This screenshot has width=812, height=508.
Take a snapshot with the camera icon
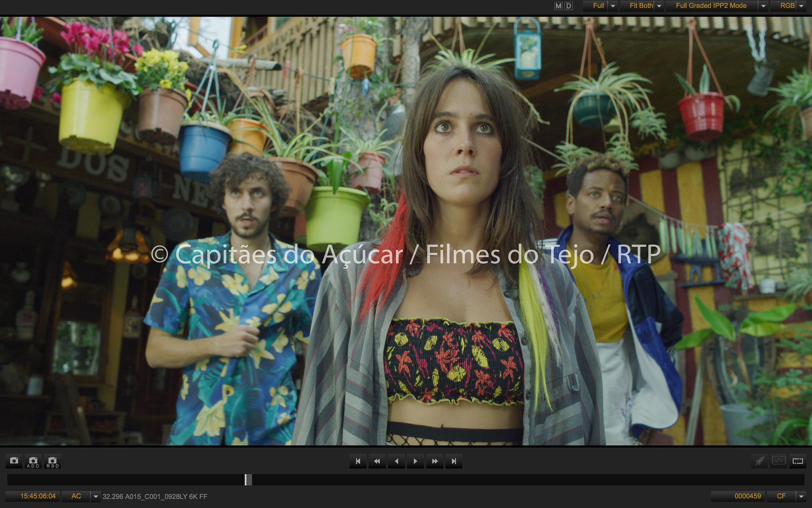pyautogui.click(x=14, y=461)
